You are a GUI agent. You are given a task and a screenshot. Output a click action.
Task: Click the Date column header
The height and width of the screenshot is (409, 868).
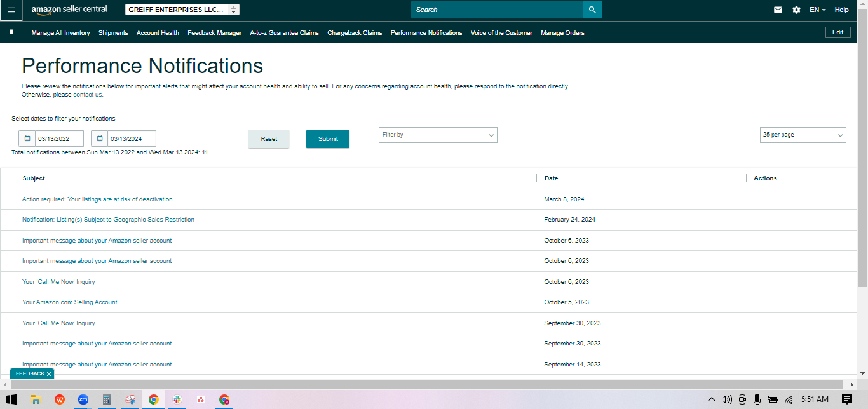(x=551, y=178)
